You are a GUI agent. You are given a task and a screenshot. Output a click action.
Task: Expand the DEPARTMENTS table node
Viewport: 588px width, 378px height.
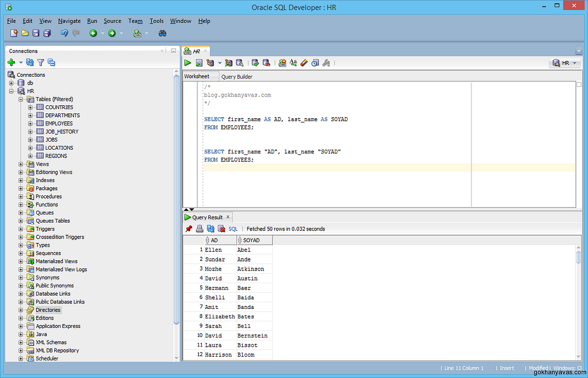point(30,116)
